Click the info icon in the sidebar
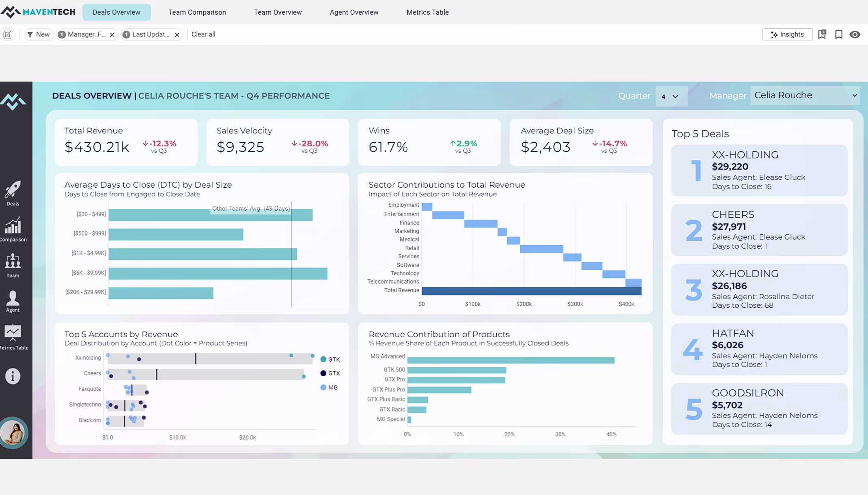The height and width of the screenshot is (495, 868). pos(13,376)
